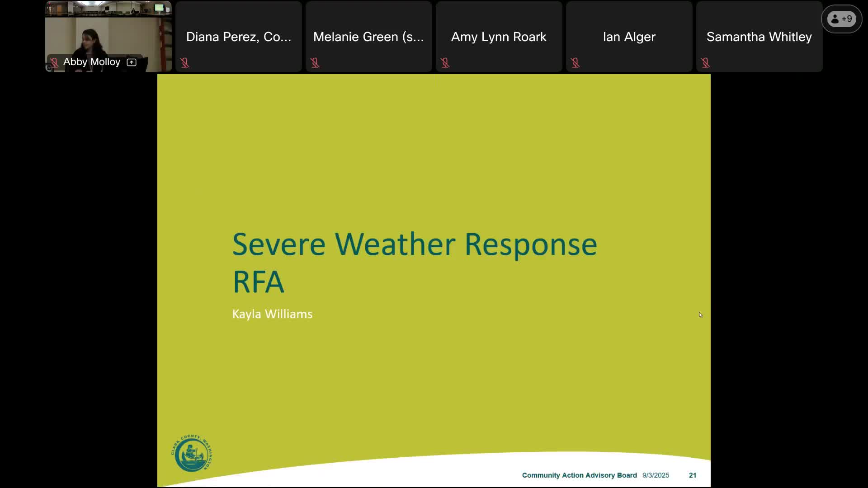The height and width of the screenshot is (488, 868).
Task: Click Samantha Whitley's muted microphone icon
Action: (x=706, y=63)
